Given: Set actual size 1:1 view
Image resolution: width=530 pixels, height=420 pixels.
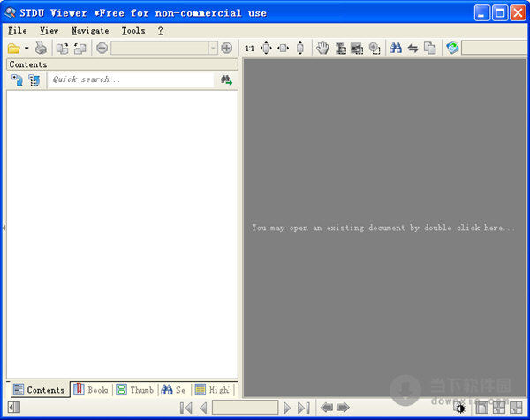Looking at the screenshot, I should click(x=249, y=49).
